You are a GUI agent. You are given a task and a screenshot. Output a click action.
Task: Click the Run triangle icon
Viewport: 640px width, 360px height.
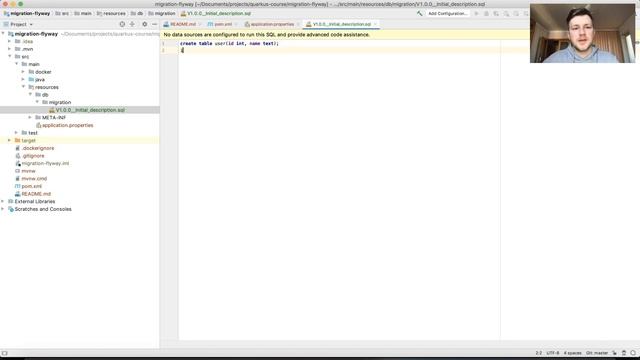pyautogui.click(x=476, y=13)
